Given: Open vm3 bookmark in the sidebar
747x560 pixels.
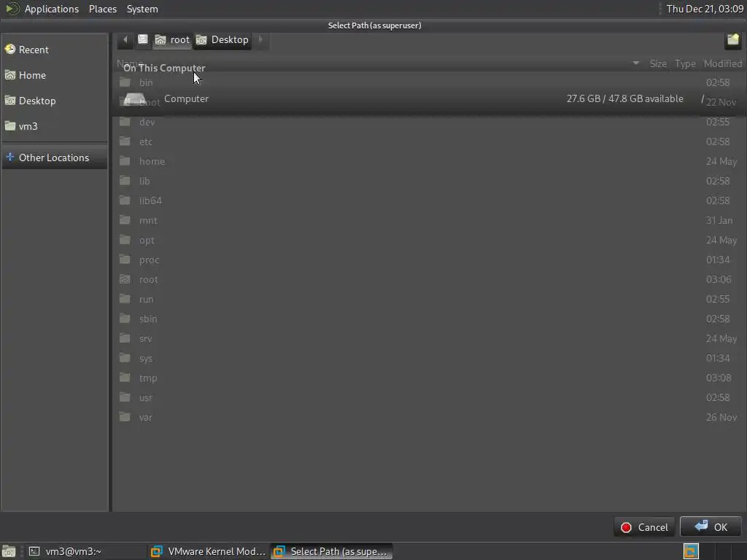Looking at the screenshot, I should click(x=54, y=126).
